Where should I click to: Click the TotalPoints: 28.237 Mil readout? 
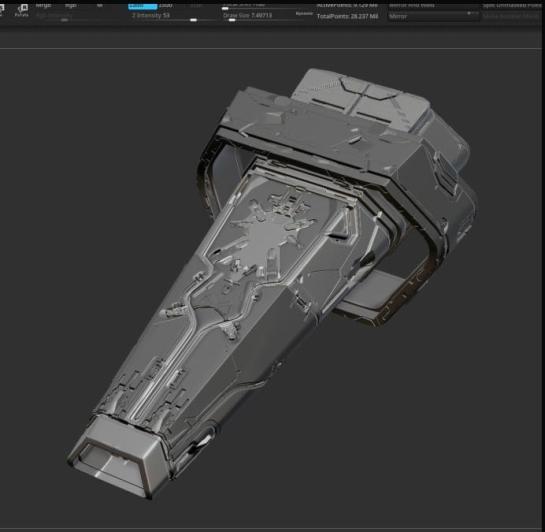347,16
